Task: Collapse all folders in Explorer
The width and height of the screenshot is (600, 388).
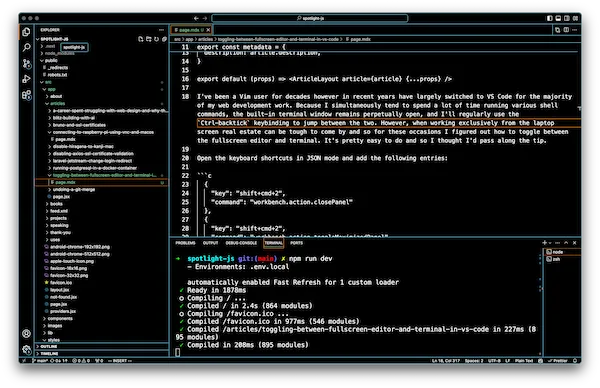Action: point(165,39)
